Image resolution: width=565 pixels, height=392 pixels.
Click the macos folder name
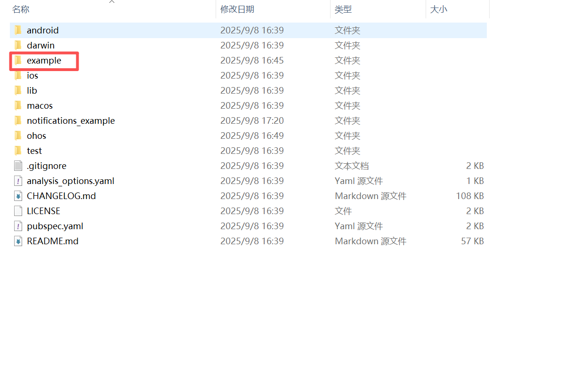(x=40, y=105)
